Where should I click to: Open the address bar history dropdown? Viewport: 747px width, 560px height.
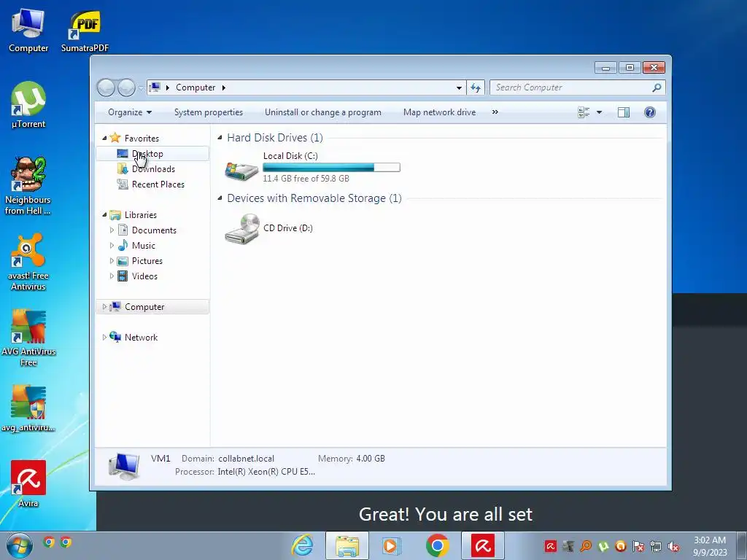[x=459, y=87]
